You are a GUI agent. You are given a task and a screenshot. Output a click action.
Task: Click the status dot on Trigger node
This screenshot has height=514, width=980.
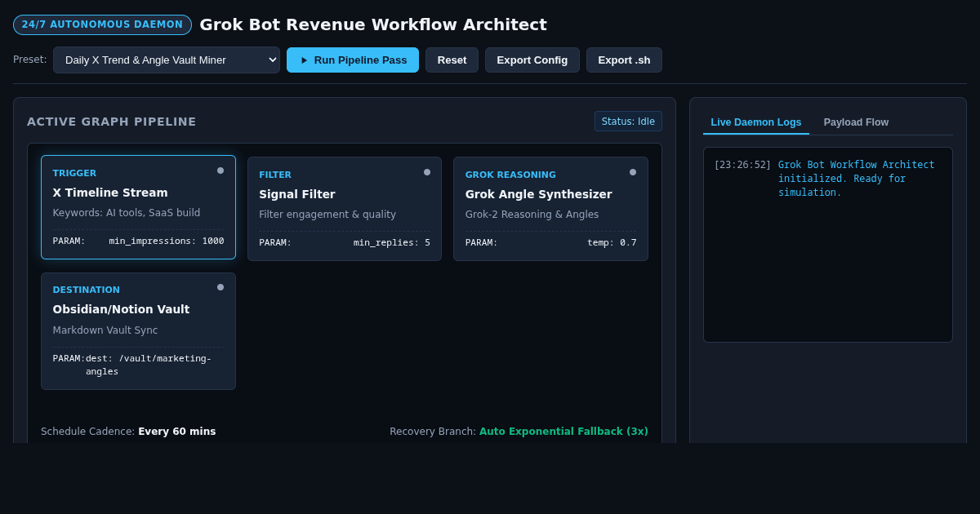(220, 171)
